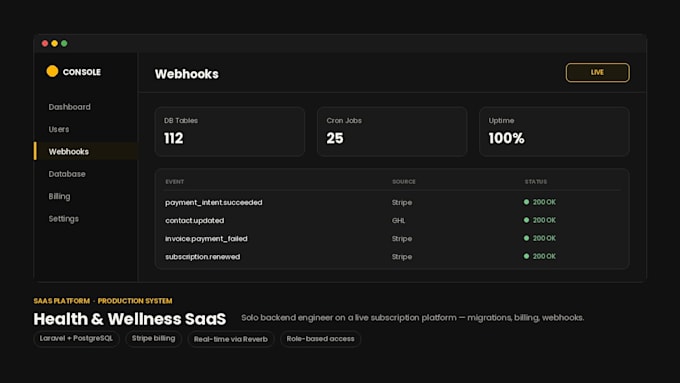This screenshot has height=383, width=680.
Task: Click the Health & Wellness SaaS heading
Action: click(130, 319)
